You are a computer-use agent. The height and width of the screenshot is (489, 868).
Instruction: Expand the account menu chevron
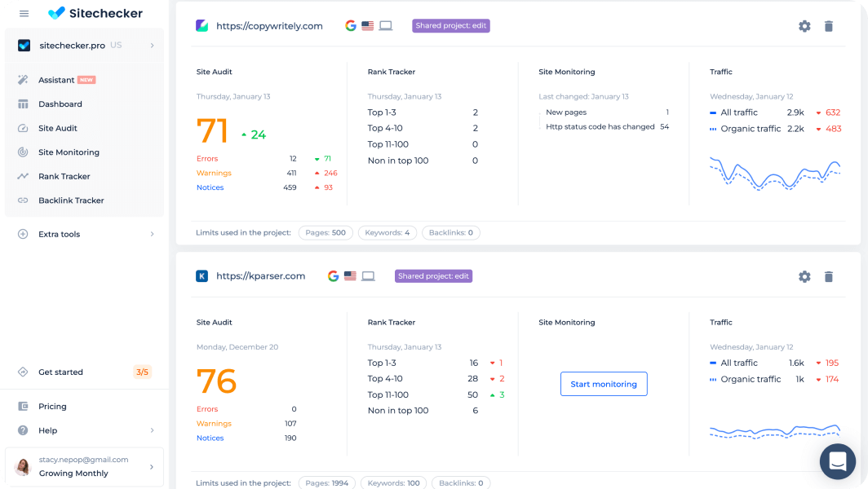click(x=152, y=467)
